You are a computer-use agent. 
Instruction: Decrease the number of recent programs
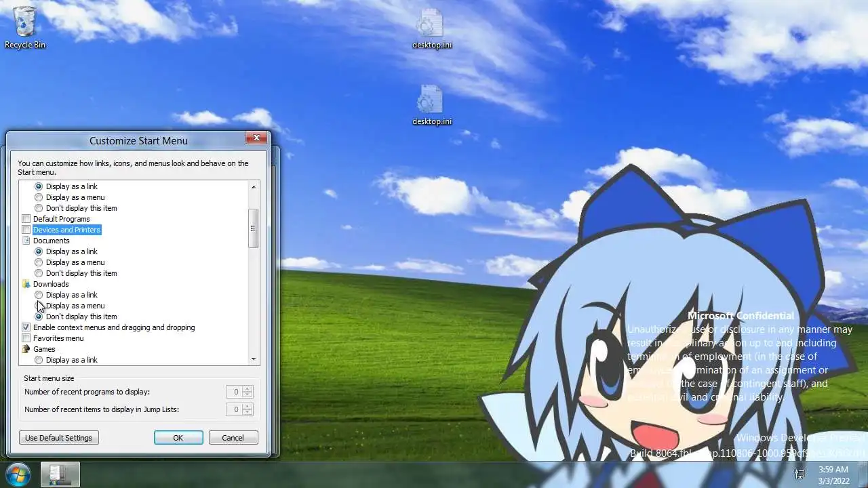point(248,395)
